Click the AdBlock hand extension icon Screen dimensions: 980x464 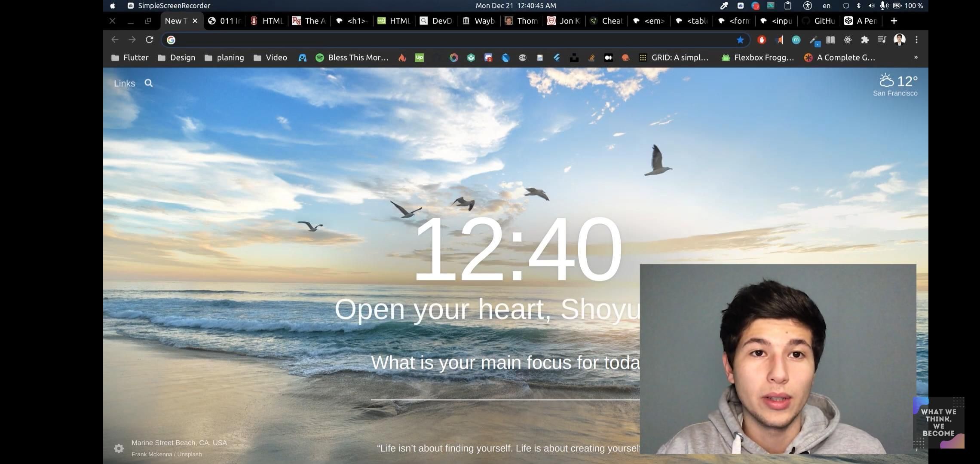point(762,40)
